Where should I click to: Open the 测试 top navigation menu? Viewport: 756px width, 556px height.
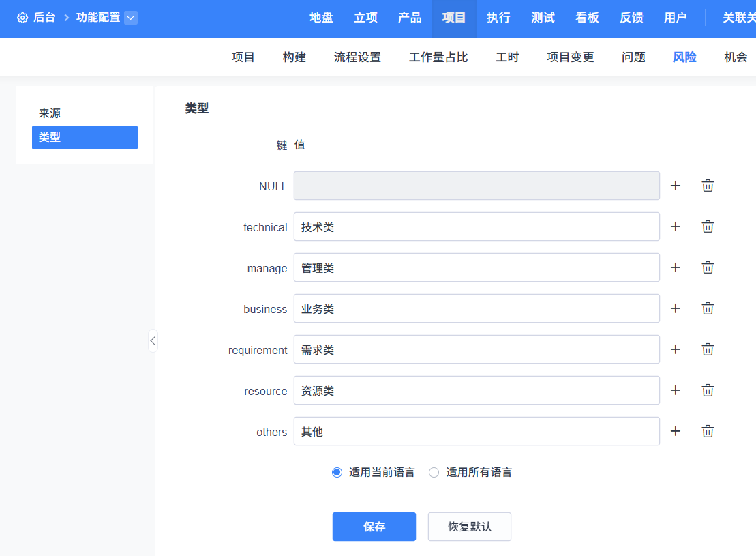pyautogui.click(x=543, y=18)
